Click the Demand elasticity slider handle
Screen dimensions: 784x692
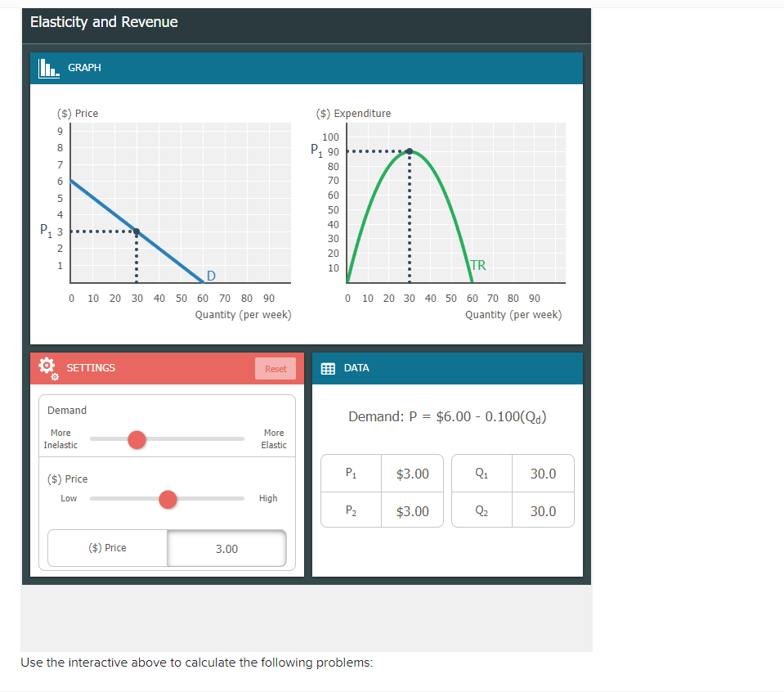(137, 440)
